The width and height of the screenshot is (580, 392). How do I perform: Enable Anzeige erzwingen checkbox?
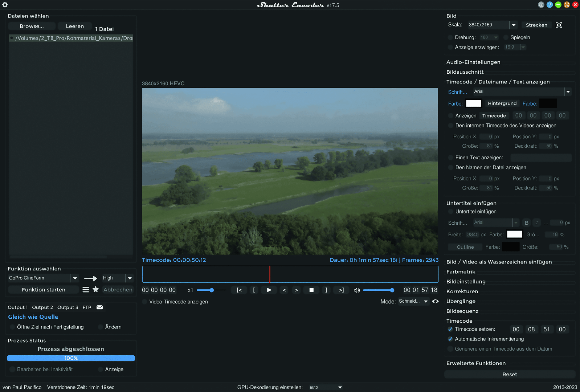coord(450,47)
